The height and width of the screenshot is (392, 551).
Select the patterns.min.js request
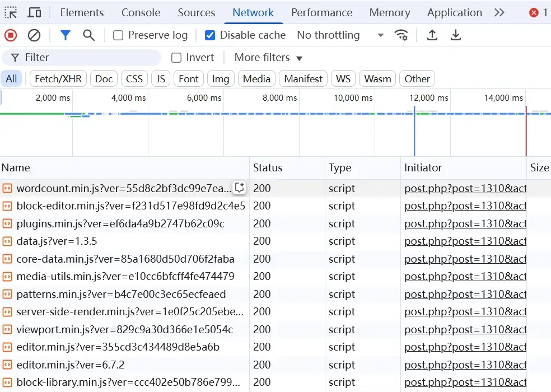pos(122,294)
